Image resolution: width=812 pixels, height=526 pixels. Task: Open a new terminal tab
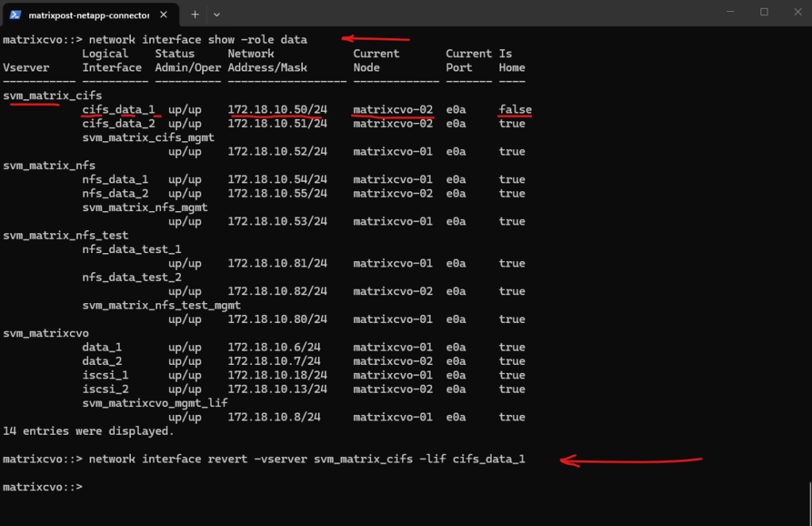[194, 14]
